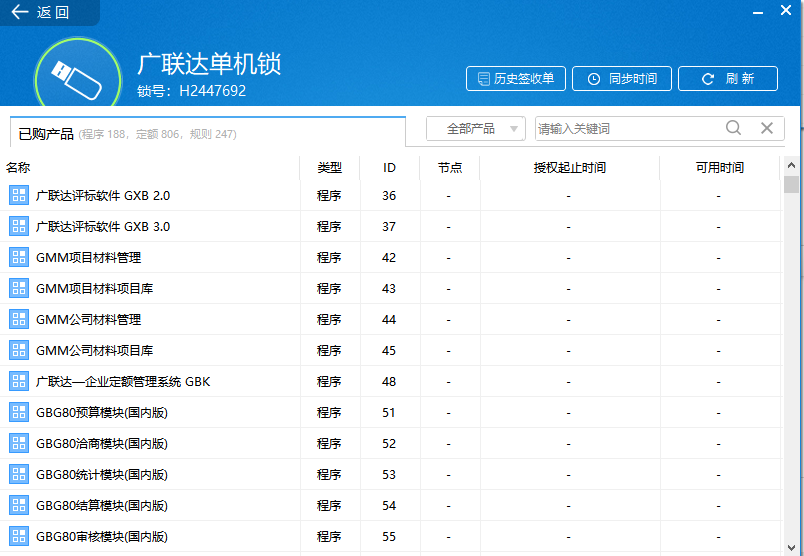804x556 pixels.
Task: Select row GBG80审核模块(国内版)
Action: pyautogui.click(x=391, y=537)
